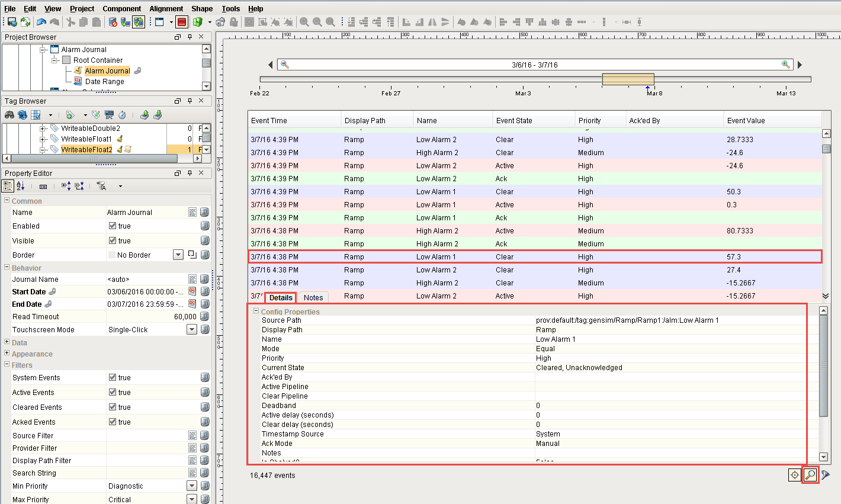Open the Component menu
This screenshot has height=504, width=841.
pyautogui.click(x=122, y=8)
